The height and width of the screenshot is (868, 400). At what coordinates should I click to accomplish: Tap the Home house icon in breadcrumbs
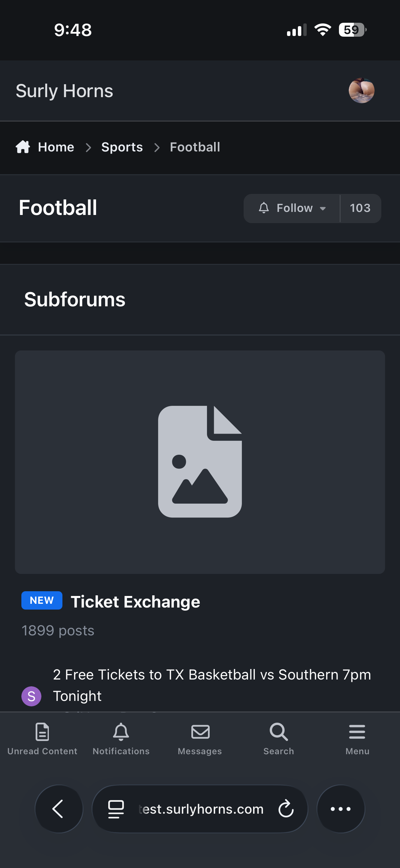click(x=23, y=147)
